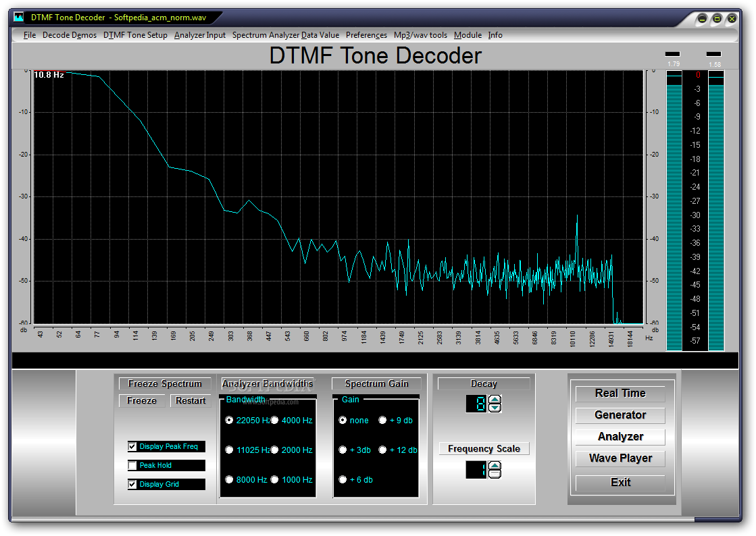756x536 pixels.
Task: Click the Decay label
Action: click(x=484, y=384)
